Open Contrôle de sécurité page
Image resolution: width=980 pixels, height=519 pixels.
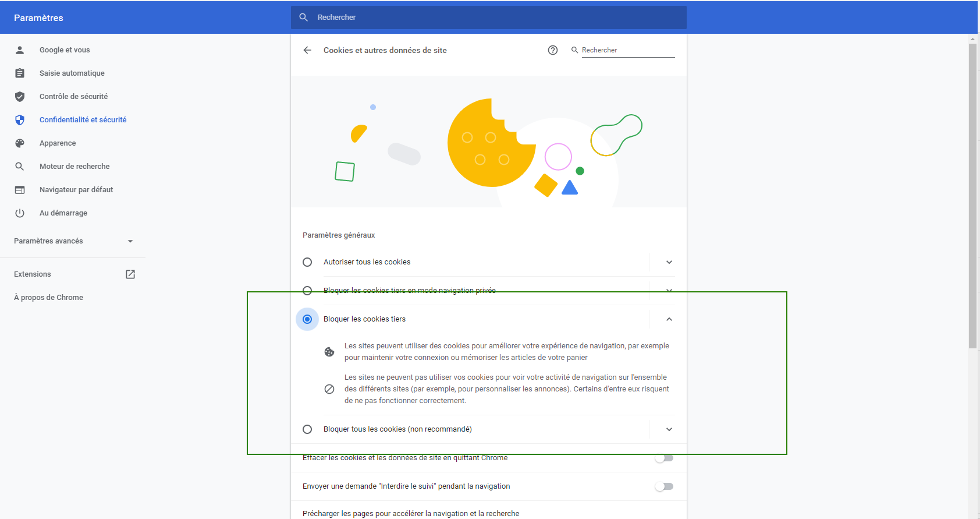tap(73, 97)
